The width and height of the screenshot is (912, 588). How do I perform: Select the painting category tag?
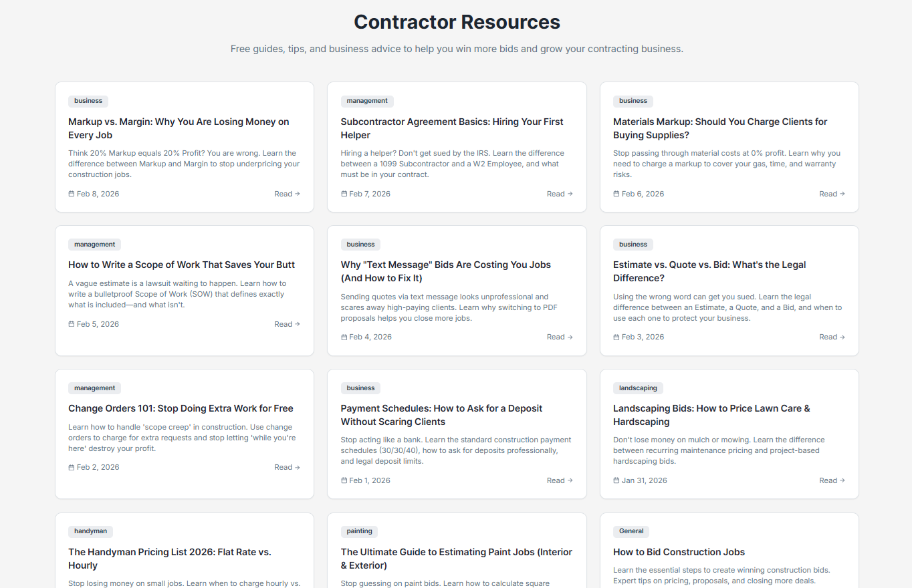pyautogui.click(x=359, y=531)
